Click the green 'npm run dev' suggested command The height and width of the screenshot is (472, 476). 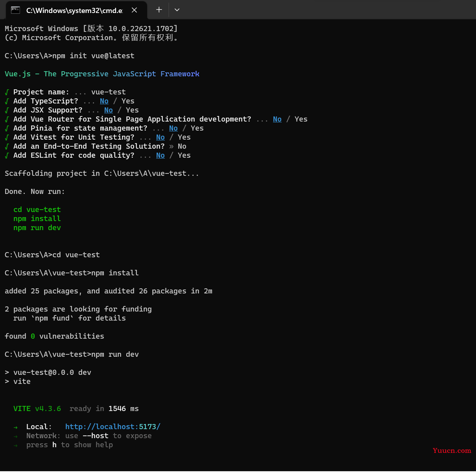point(37,228)
